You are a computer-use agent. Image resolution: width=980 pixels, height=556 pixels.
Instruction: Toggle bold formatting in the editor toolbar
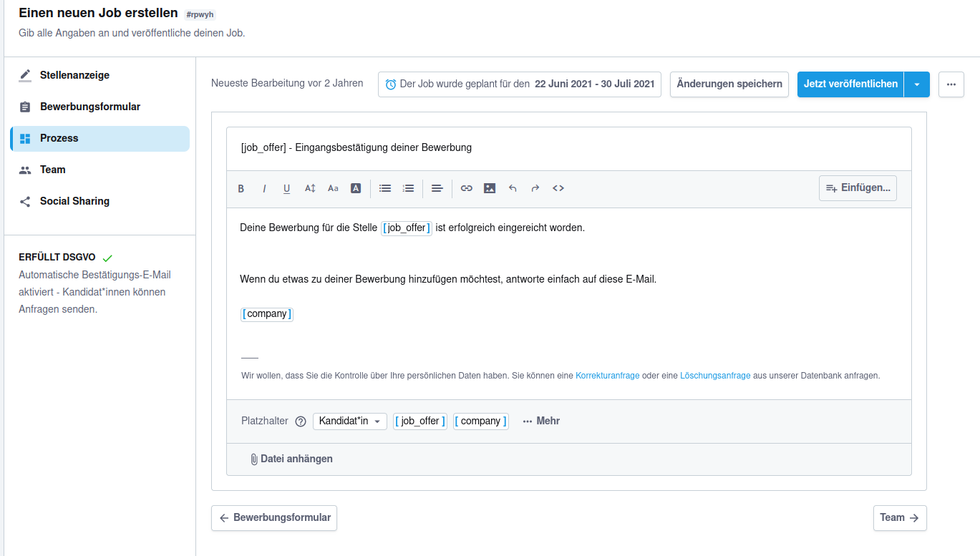(241, 187)
